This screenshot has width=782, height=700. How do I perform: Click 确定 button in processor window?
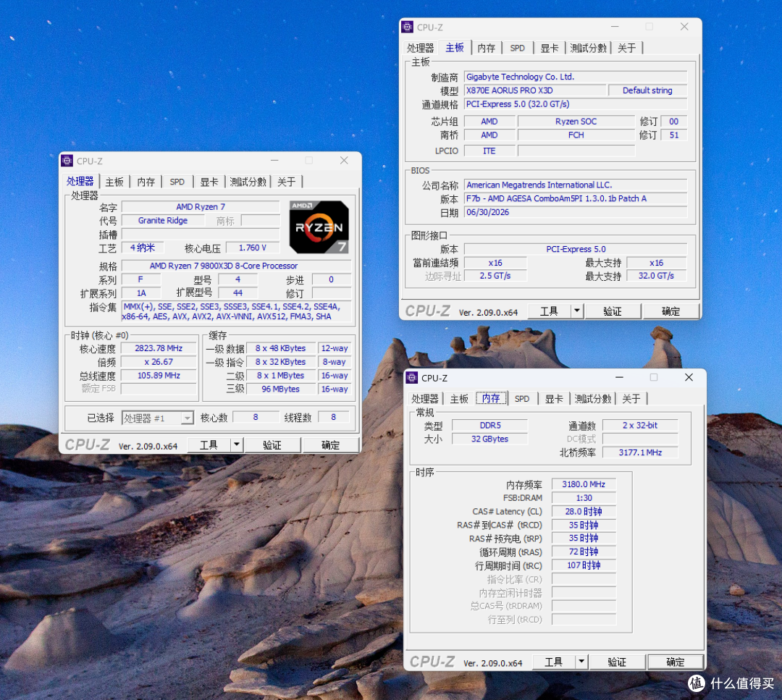point(331,444)
